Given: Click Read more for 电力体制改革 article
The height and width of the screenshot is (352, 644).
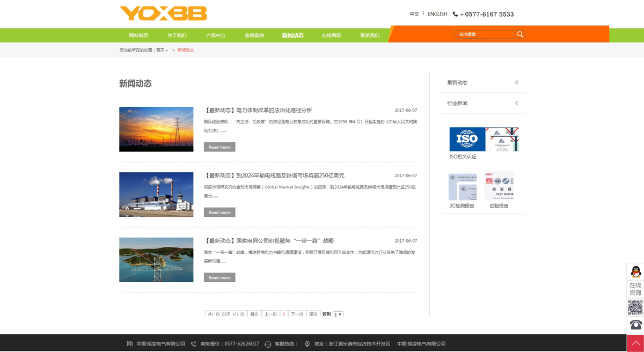Looking at the screenshot, I should click(x=219, y=147).
